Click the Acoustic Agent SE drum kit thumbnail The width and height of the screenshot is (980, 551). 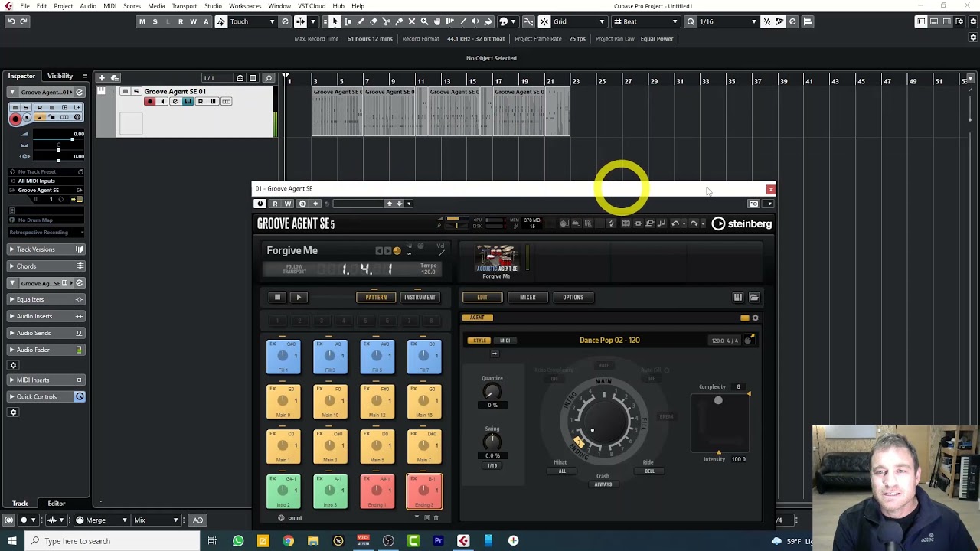(497, 258)
